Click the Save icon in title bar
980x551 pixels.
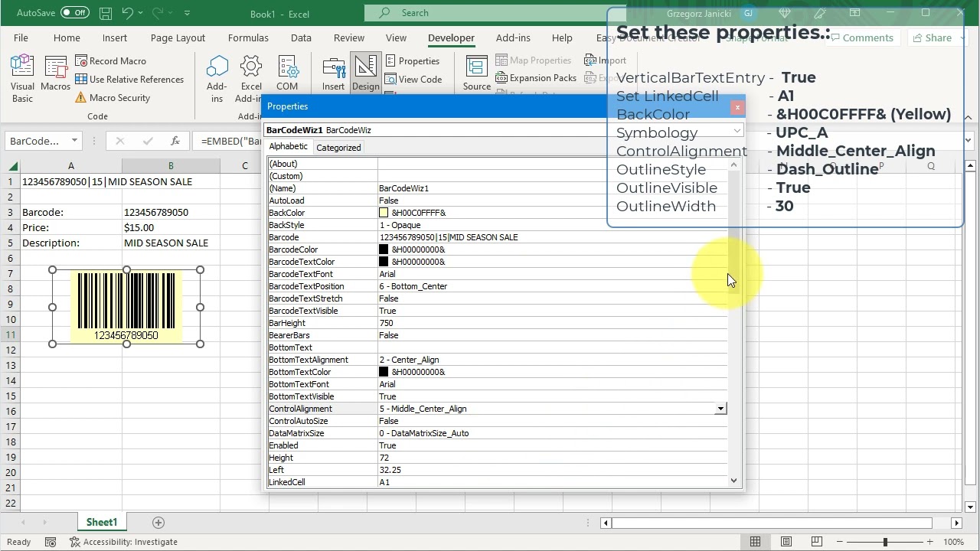[106, 13]
